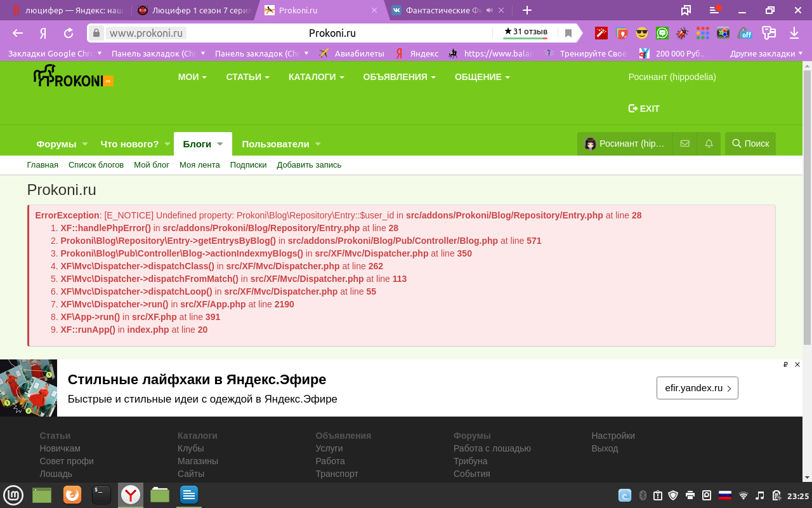Expand the Блоги dropdown chevron

[x=221, y=144]
